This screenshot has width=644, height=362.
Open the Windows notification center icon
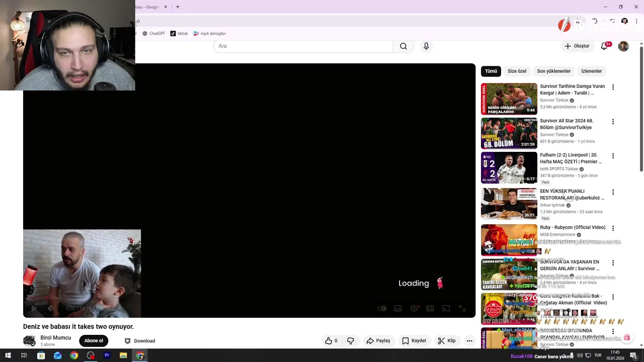click(633, 355)
